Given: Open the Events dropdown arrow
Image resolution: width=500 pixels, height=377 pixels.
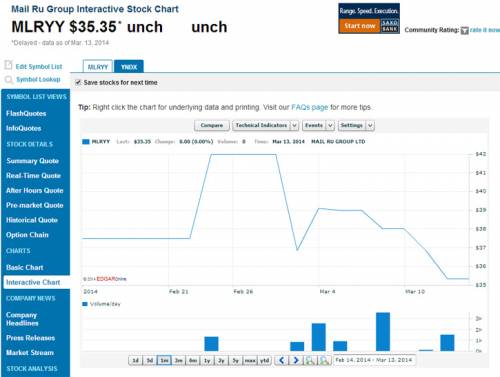Looking at the screenshot, I should tap(330, 126).
